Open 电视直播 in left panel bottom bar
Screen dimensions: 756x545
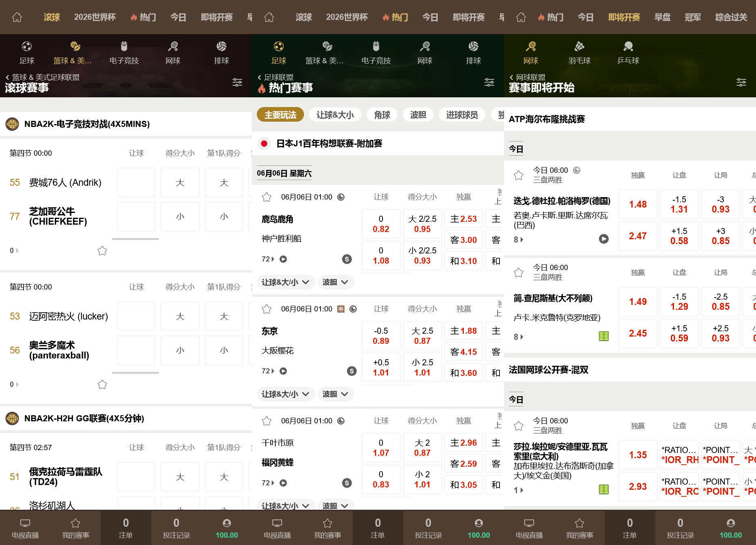pyautogui.click(x=25, y=528)
